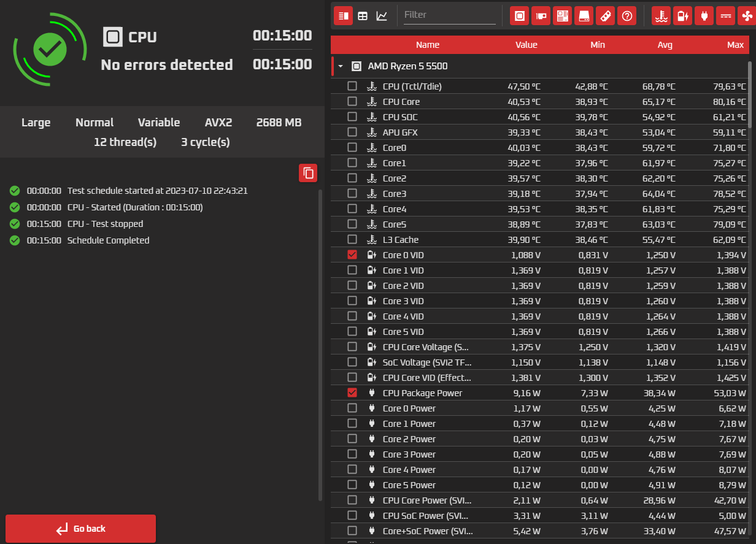Enable the SoC Voltage checkbox
The width and height of the screenshot is (756, 544).
(x=352, y=362)
